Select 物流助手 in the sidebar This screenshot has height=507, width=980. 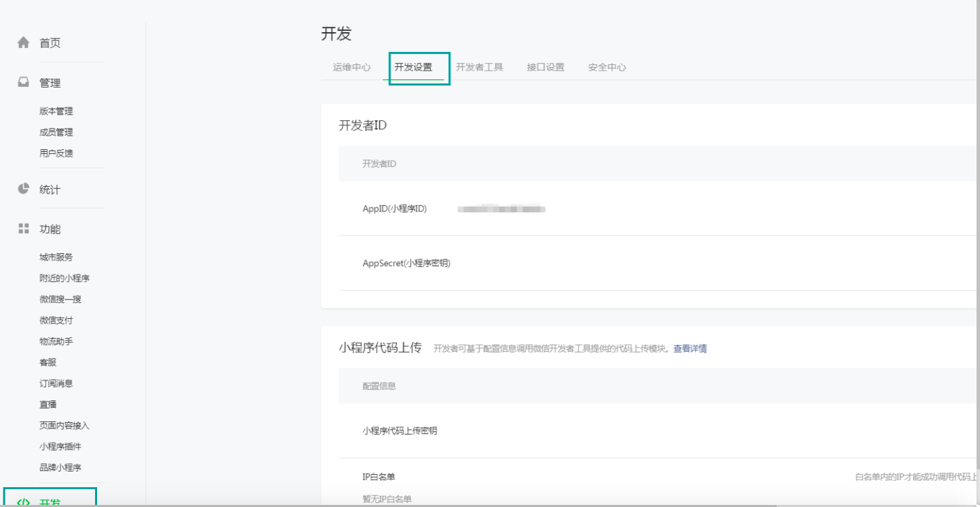(56, 341)
